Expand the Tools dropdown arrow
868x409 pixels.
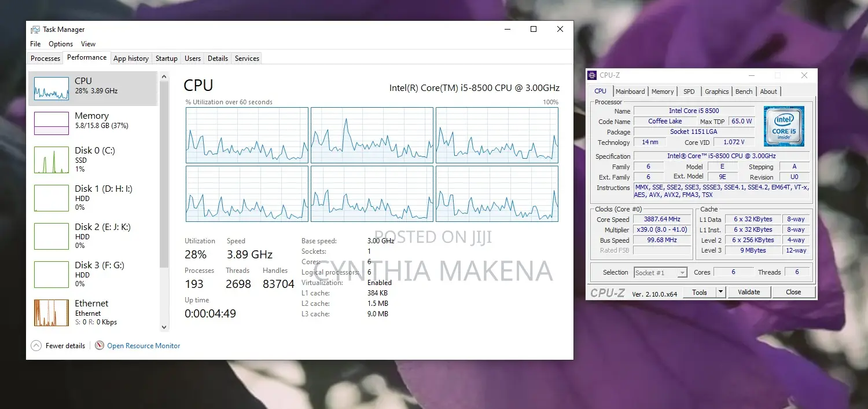pyautogui.click(x=721, y=293)
